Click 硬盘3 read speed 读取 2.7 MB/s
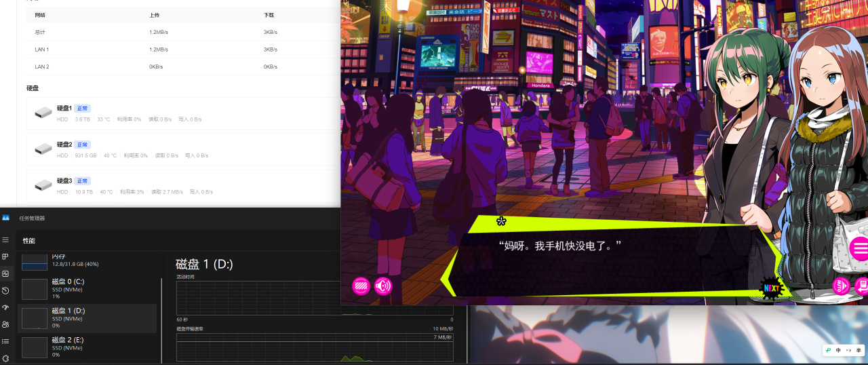This screenshot has height=365, width=868. coord(167,192)
